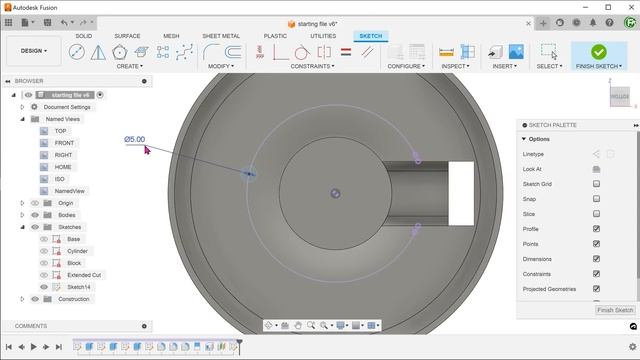Uncheck Projected Geometries option

click(x=596, y=289)
